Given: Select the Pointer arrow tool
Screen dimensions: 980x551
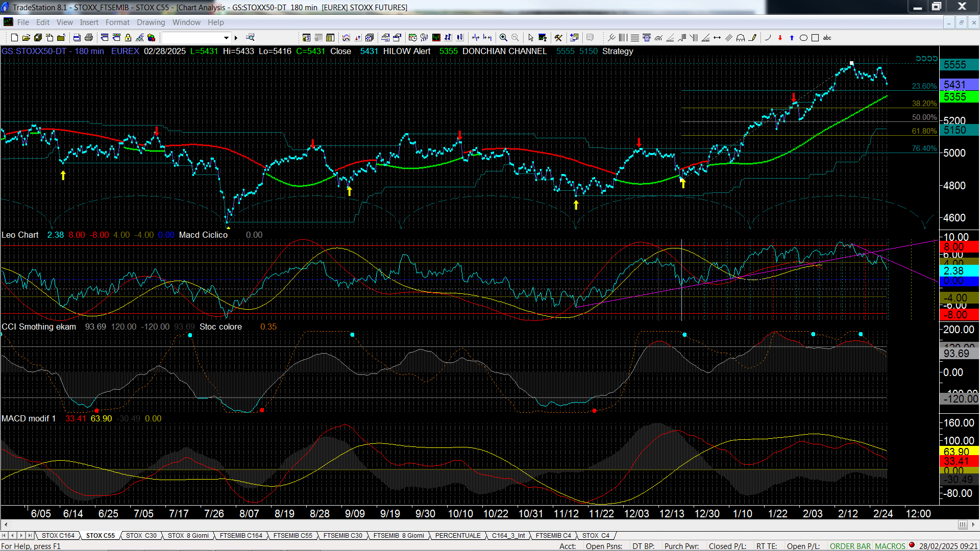Looking at the screenshot, I should tap(531, 38).
